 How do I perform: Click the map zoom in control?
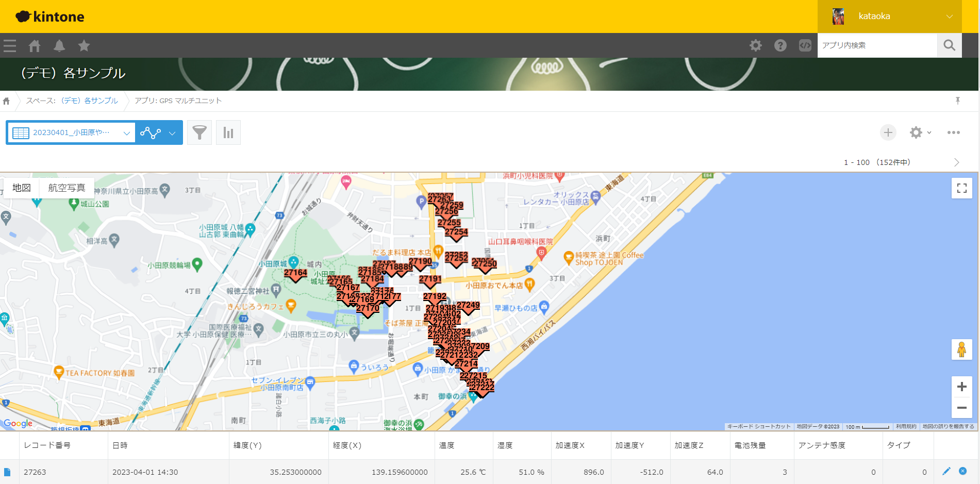click(962, 387)
